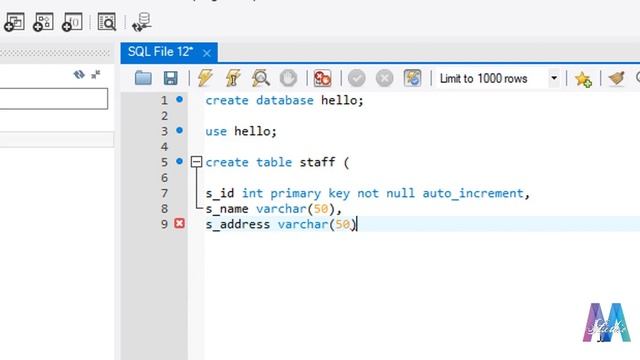Viewport: 640px width, 360px height.
Task: Click the word 'staff' on line 5
Action: tap(318, 162)
